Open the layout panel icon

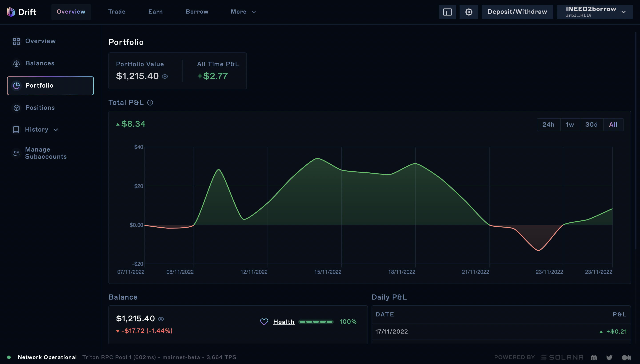(x=447, y=12)
